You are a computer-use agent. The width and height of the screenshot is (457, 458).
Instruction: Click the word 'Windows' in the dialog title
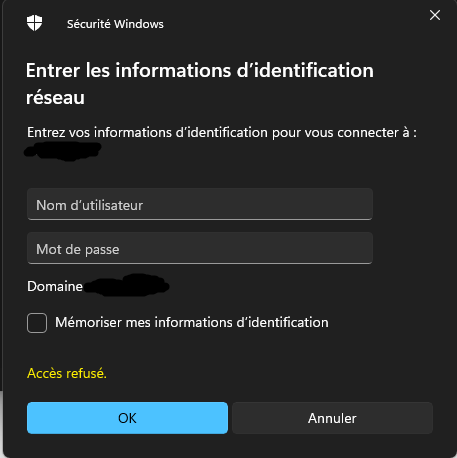tap(139, 24)
